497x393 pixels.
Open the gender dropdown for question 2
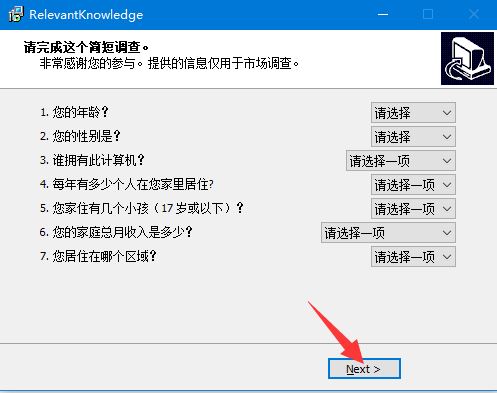tap(413, 137)
